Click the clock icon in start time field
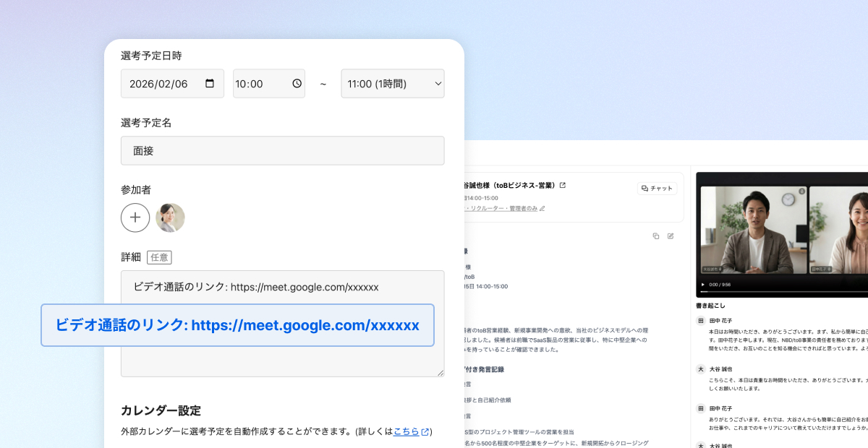The width and height of the screenshot is (868, 448). pos(297,83)
